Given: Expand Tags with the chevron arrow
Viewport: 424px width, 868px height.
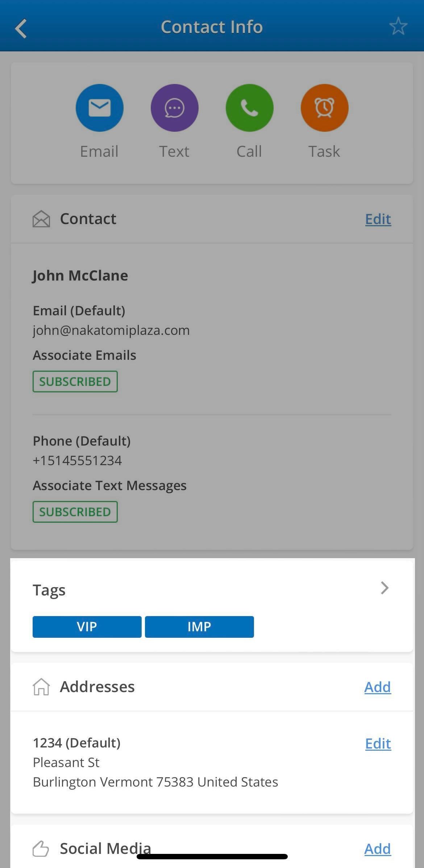Looking at the screenshot, I should pyautogui.click(x=384, y=588).
